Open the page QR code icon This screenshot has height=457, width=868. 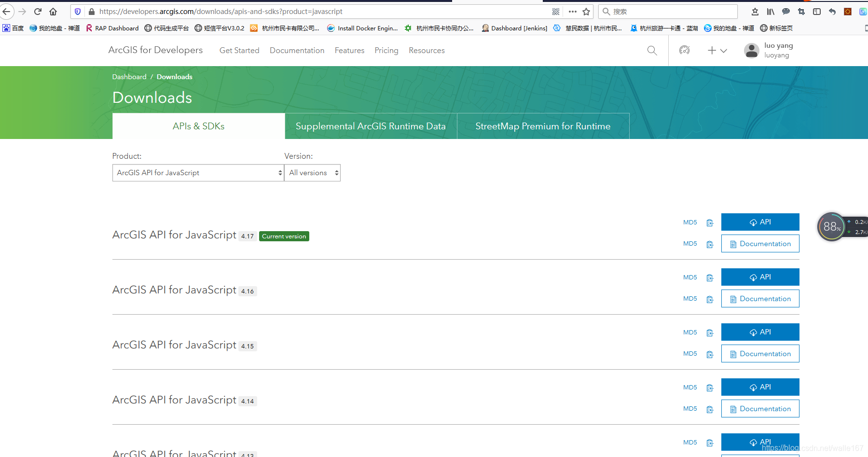pos(556,12)
